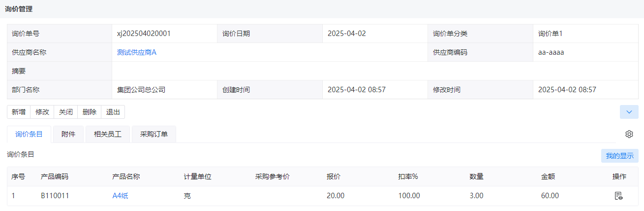The width and height of the screenshot is (644, 211).
Task: Open the settings gear icon
Action: (x=629, y=134)
